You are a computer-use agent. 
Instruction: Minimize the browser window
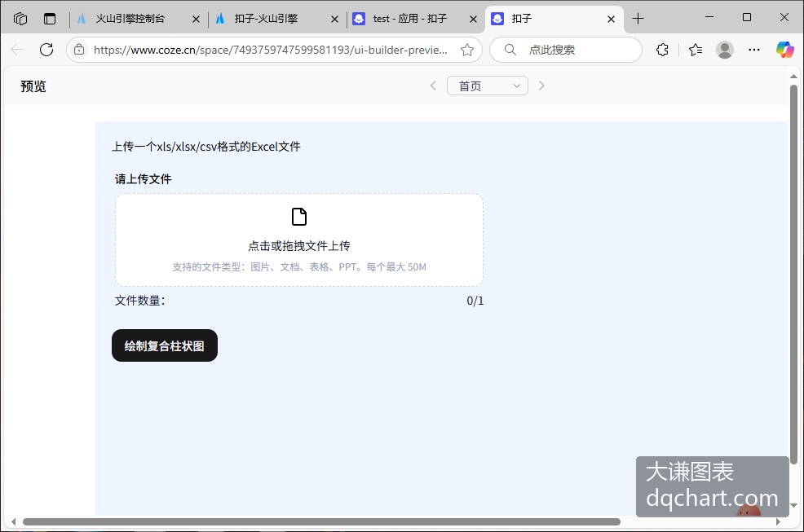point(709,17)
